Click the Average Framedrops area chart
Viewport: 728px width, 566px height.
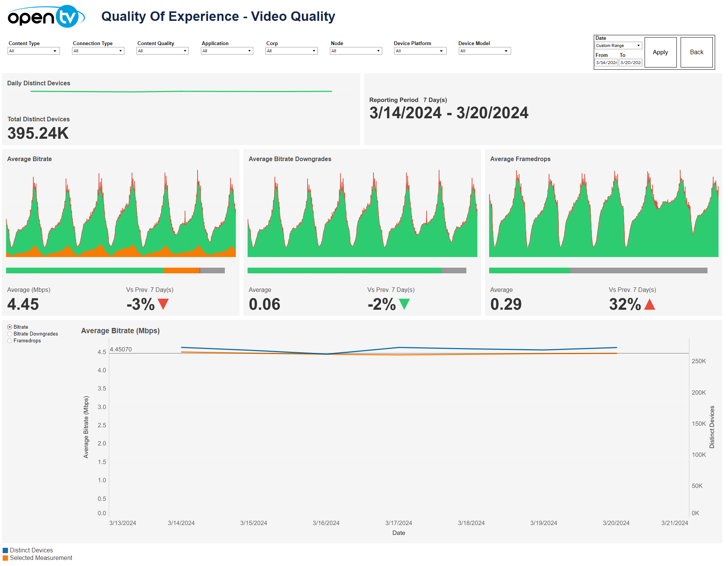pos(604,213)
